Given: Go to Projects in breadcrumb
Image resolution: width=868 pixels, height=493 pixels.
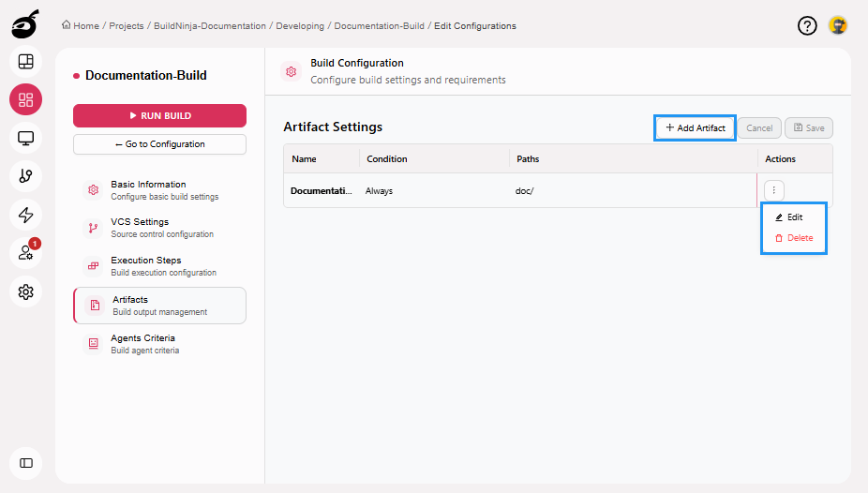Looking at the screenshot, I should point(127,25).
